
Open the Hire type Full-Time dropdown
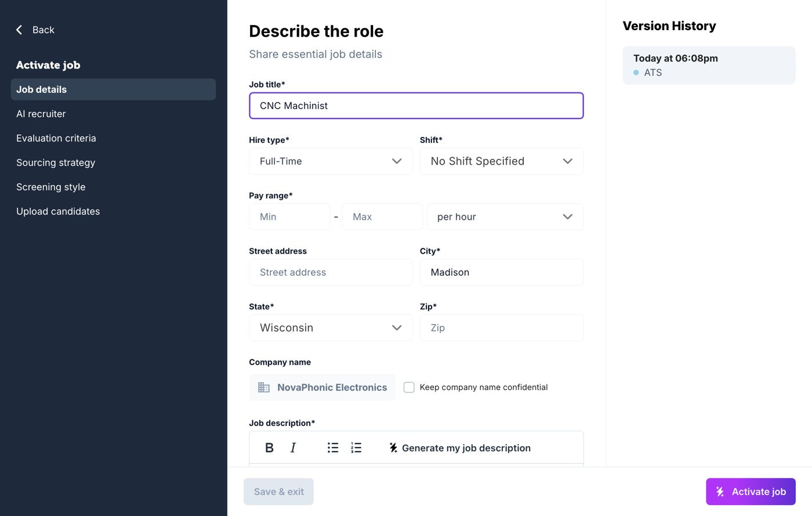(x=331, y=161)
